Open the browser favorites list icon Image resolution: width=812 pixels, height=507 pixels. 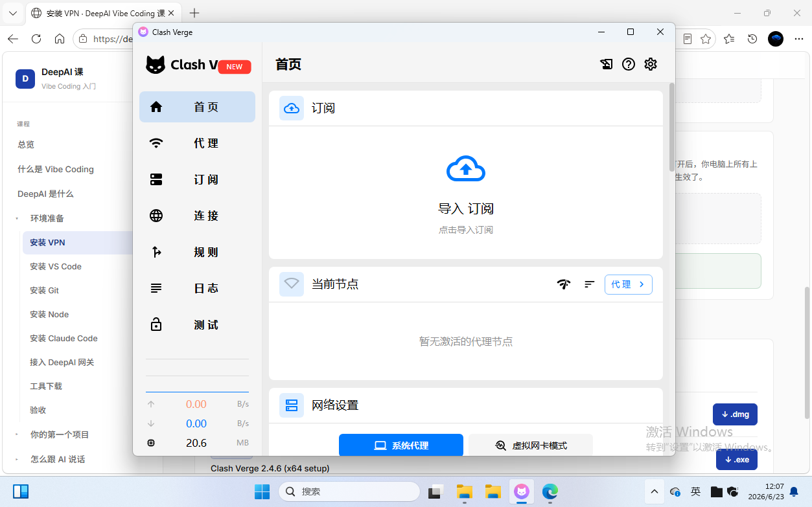point(729,39)
